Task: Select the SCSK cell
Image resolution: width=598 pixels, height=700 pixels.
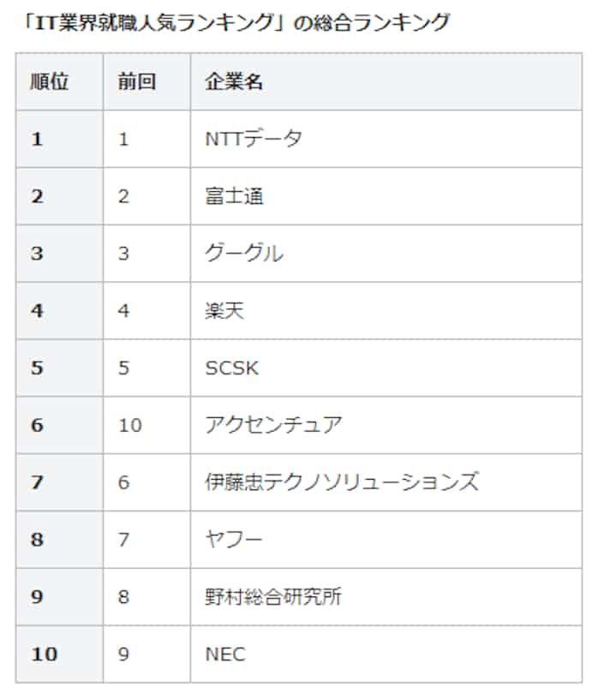Action: (x=231, y=368)
